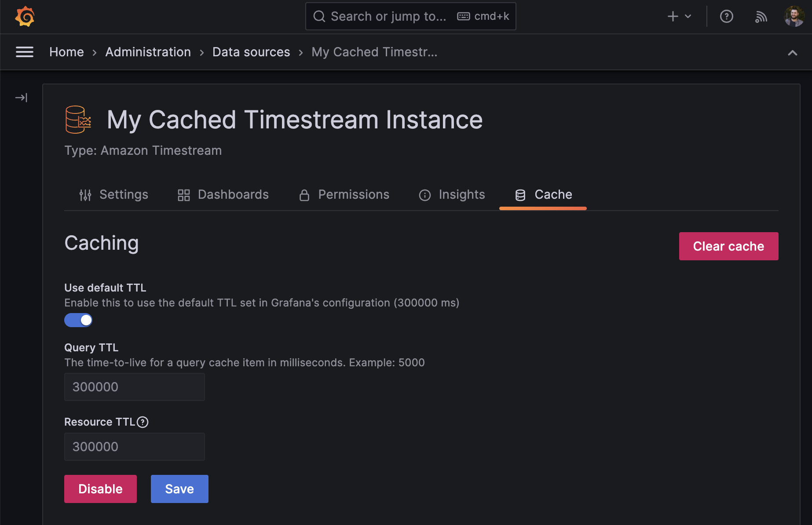This screenshot has height=525, width=812.
Task: Click the plus icon to add new
Action: [673, 17]
